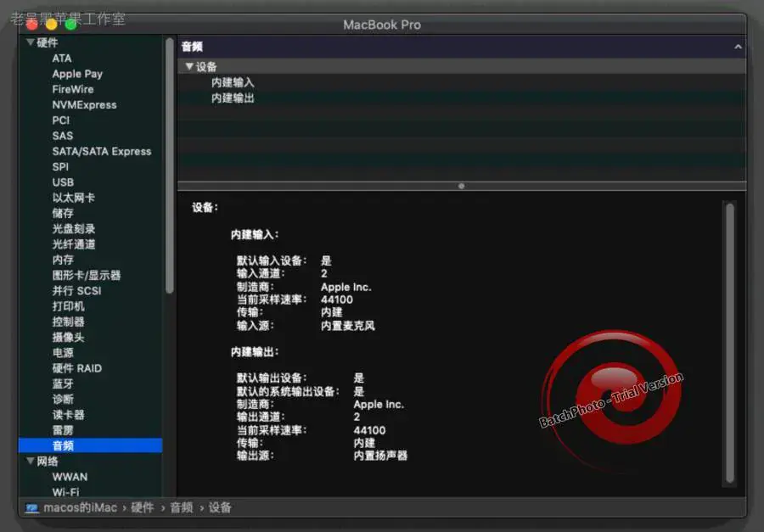Select 控制器 in the sidebar
The height and width of the screenshot is (532, 764).
(x=68, y=322)
